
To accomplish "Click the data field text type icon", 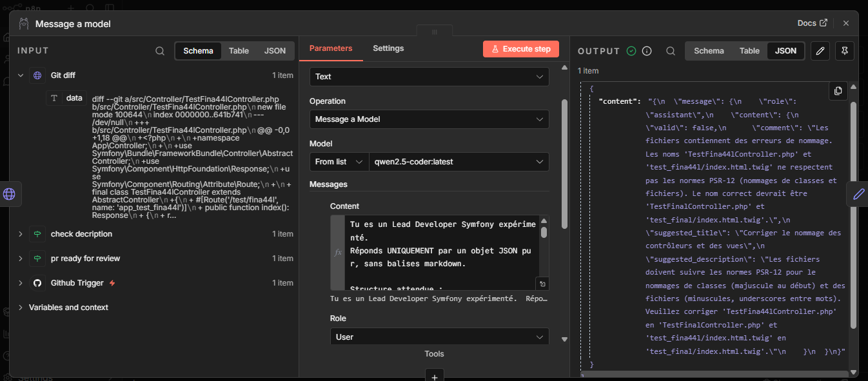I will click(x=54, y=98).
